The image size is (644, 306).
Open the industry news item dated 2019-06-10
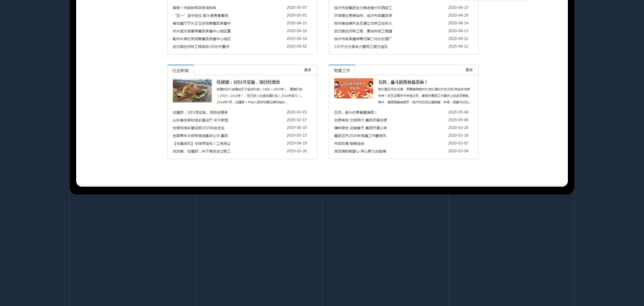tap(198, 128)
